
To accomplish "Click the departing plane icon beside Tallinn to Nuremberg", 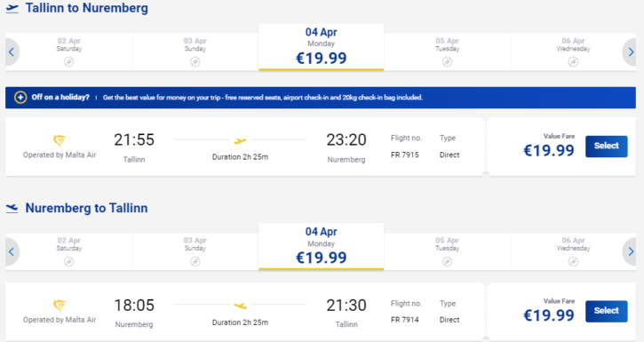I will click(x=12, y=9).
